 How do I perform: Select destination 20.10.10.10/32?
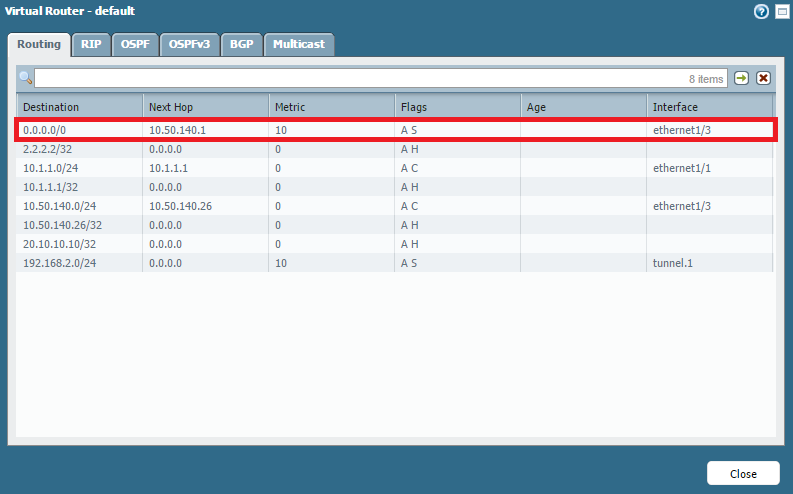click(60, 244)
